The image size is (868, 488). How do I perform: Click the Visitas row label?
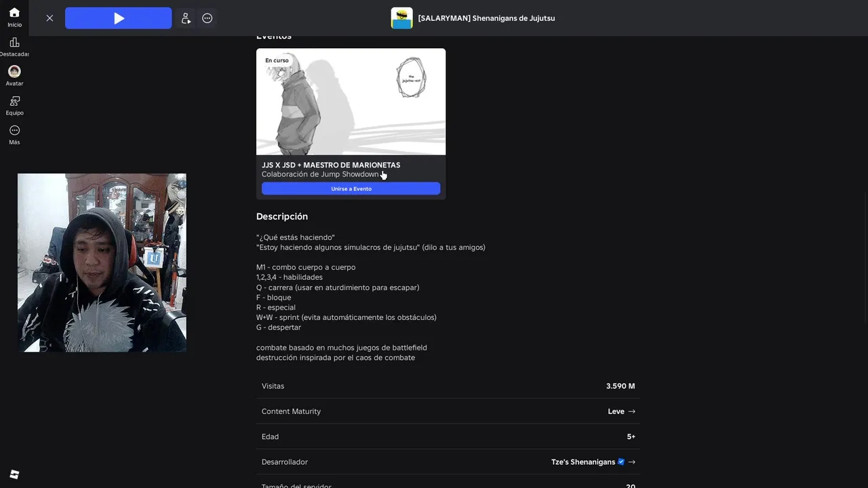point(273,386)
